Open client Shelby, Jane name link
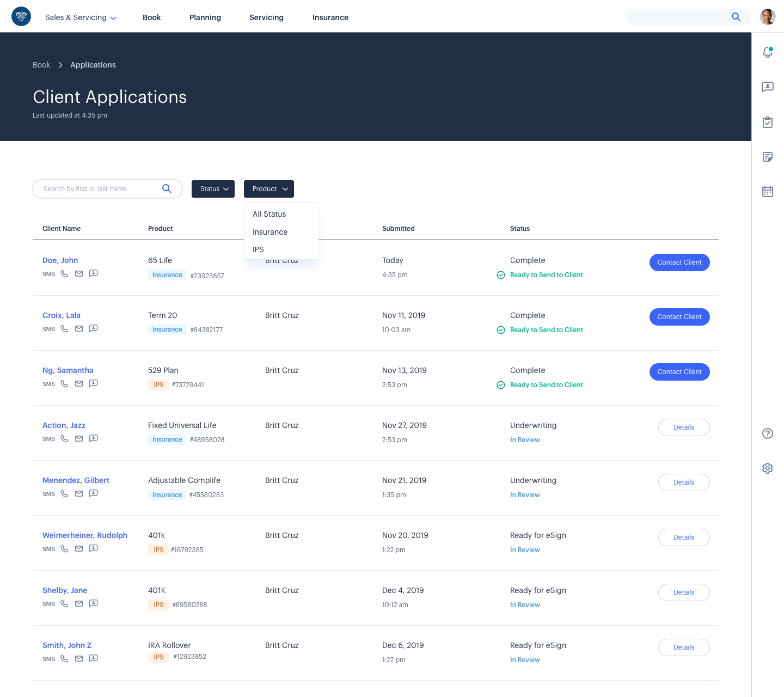Viewport: 784px width, 697px height. (65, 590)
